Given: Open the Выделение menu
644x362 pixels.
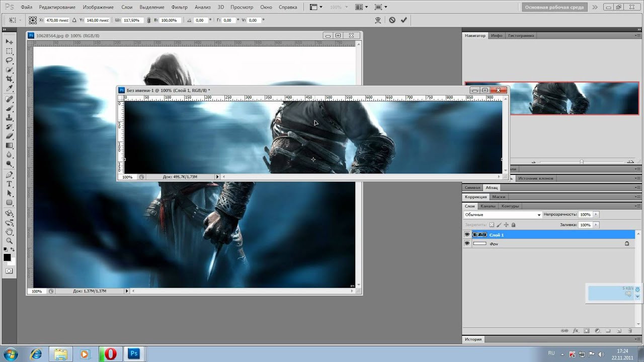Looking at the screenshot, I should pyautogui.click(x=151, y=8).
